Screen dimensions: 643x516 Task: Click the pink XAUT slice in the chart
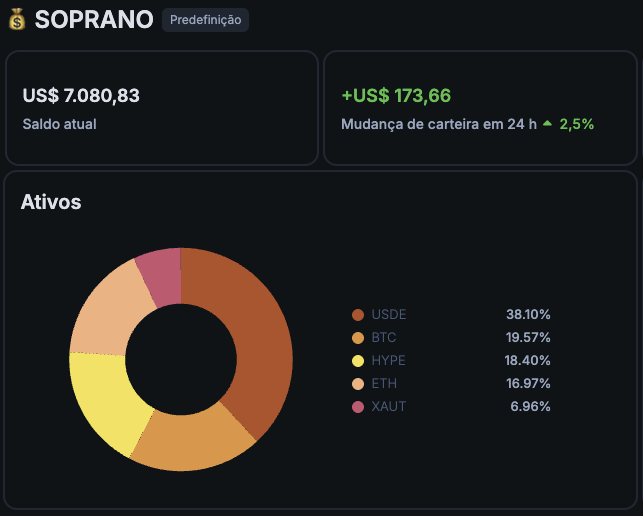click(x=162, y=277)
